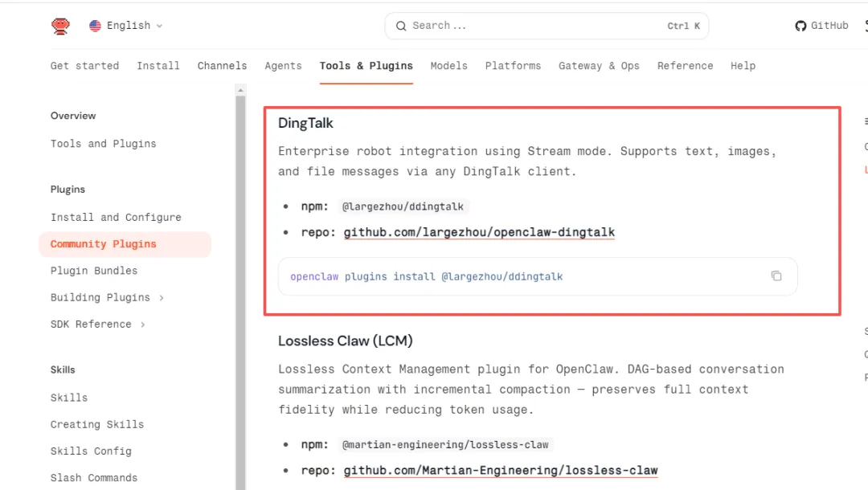The image size is (868, 490).
Task: Open Creating Skills sidebar page
Action: pos(97,424)
